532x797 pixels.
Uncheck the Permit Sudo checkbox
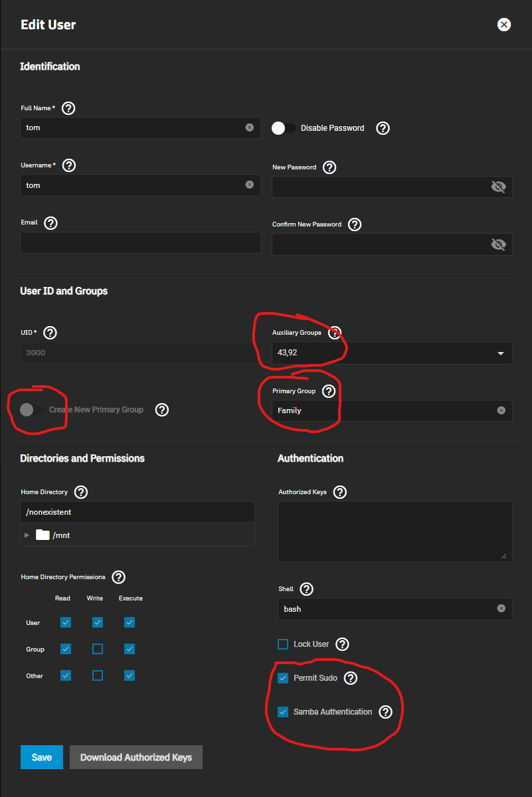click(x=283, y=678)
